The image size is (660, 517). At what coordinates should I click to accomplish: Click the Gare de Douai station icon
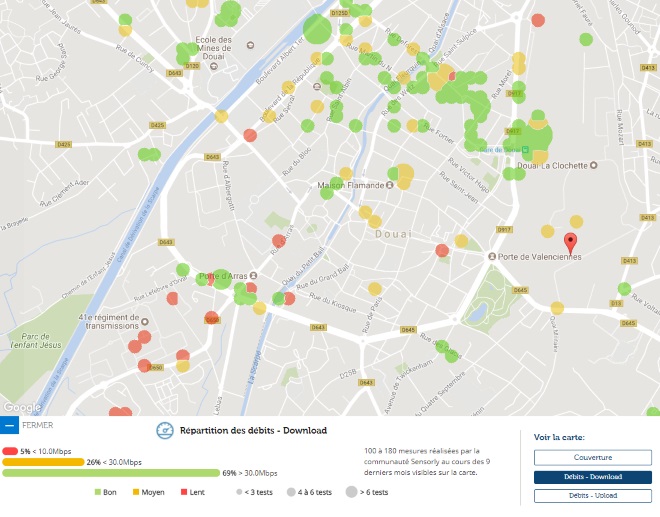pyautogui.click(x=525, y=149)
